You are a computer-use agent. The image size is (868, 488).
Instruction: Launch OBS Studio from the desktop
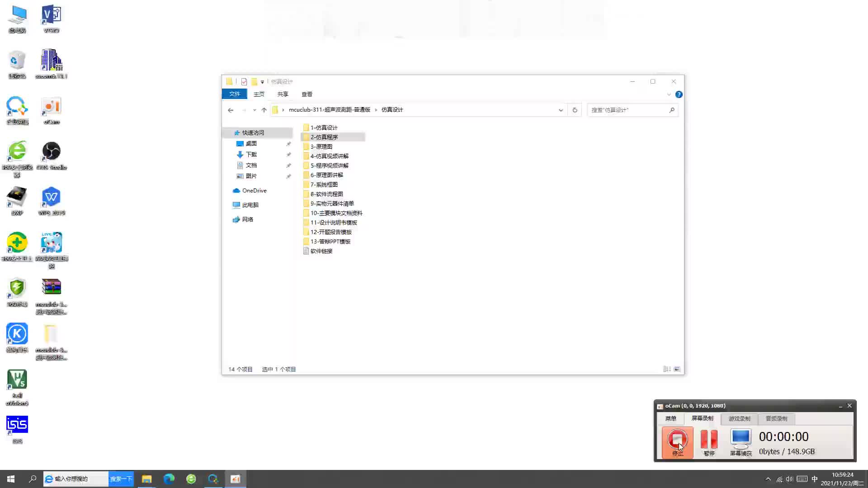[51, 155]
